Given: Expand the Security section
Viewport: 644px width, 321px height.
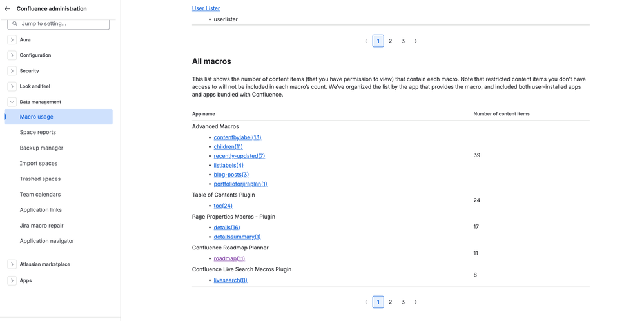Looking at the screenshot, I should 12,71.
